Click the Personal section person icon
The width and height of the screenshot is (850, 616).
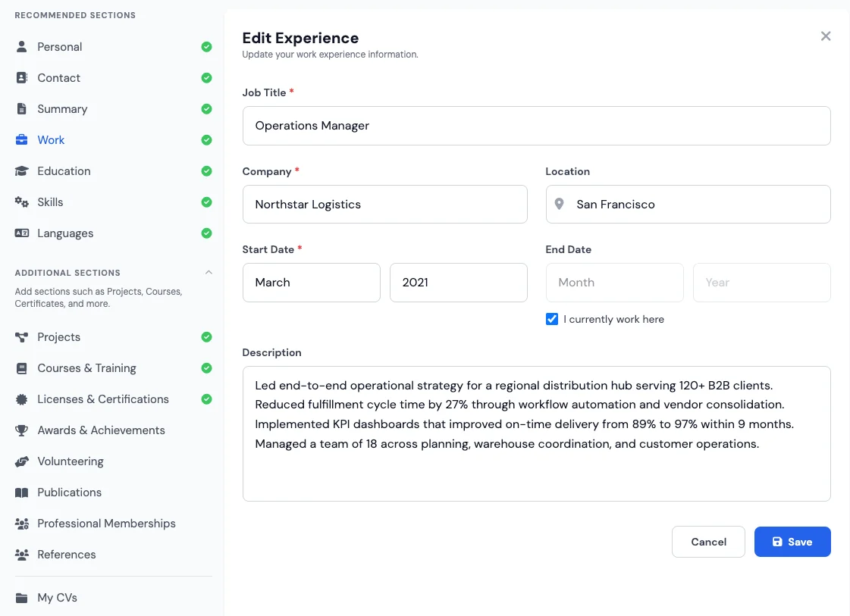(x=22, y=46)
